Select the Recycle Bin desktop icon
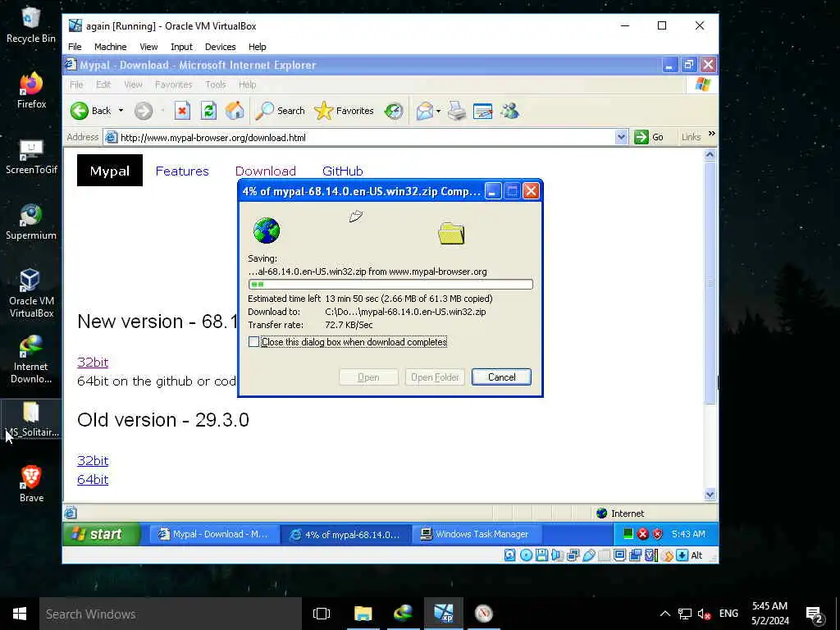 pyautogui.click(x=31, y=25)
